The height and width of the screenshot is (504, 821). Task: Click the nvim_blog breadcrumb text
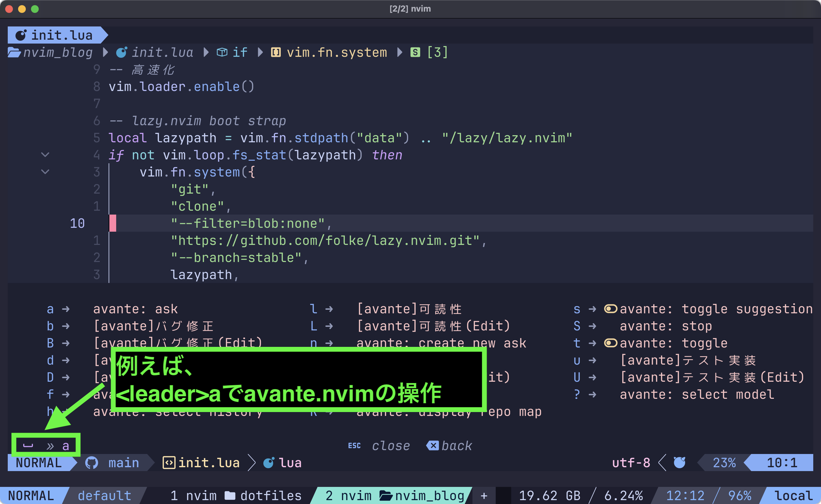pyautogui.click(x=58, y=52)
